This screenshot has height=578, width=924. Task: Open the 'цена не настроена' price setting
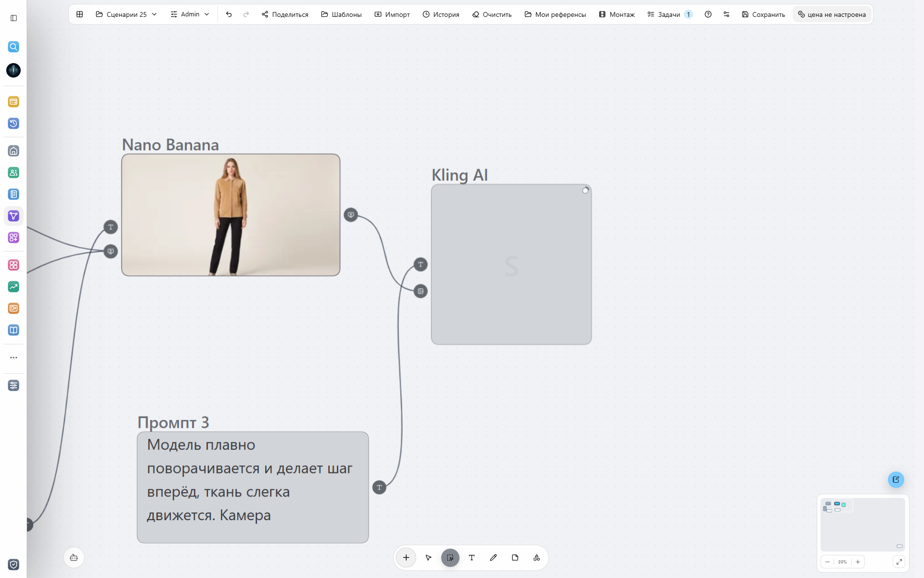tap(832, 14)
